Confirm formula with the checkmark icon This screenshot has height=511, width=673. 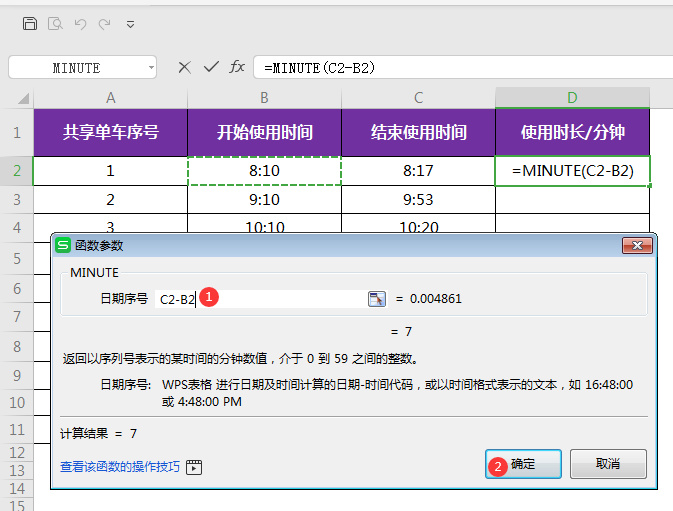(x=210, y=67)
